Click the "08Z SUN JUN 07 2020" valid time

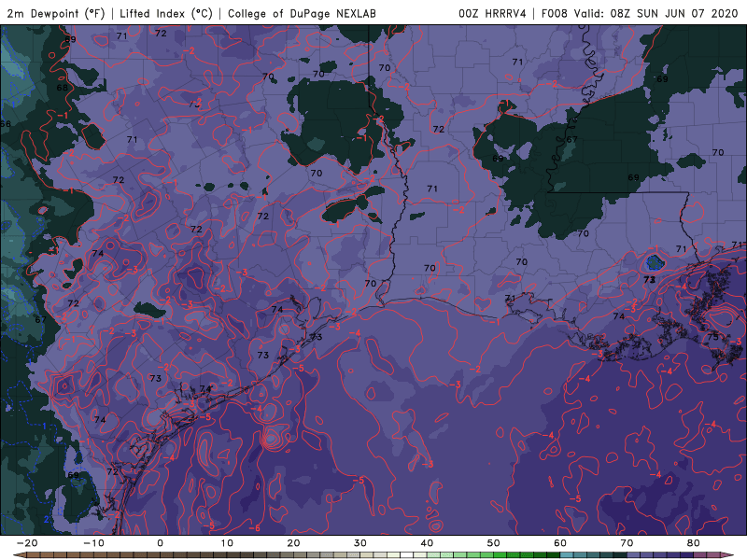coord(674,13)
